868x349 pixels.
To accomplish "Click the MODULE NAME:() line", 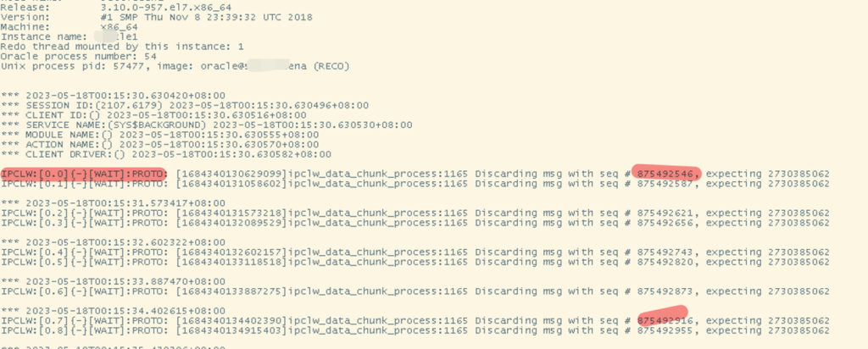I will point(159,135).
